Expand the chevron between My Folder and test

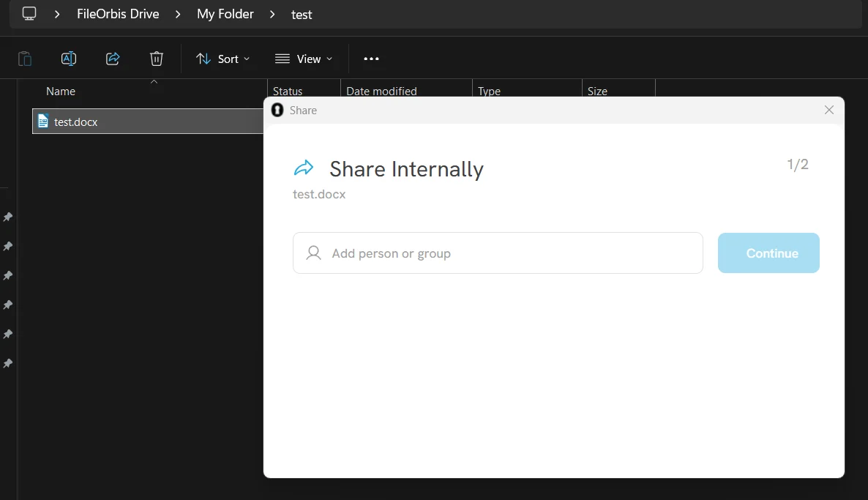(273, 14)
